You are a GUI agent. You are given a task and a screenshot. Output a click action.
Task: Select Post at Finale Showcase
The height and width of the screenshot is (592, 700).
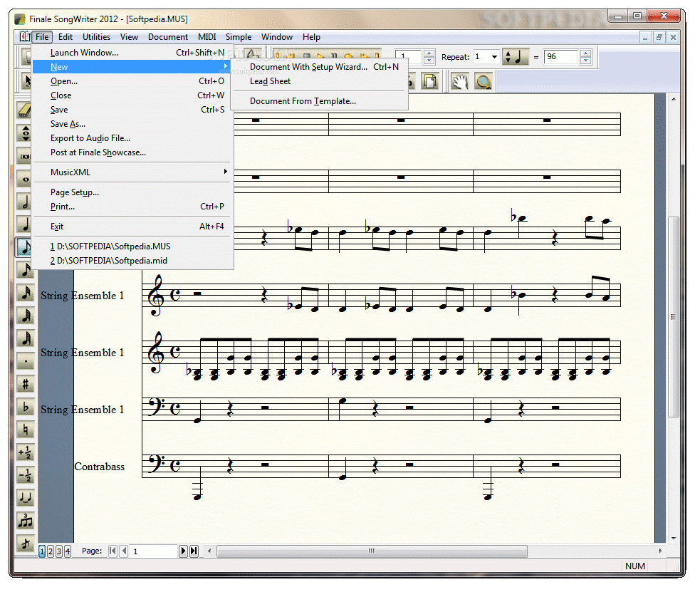(132, 152)
